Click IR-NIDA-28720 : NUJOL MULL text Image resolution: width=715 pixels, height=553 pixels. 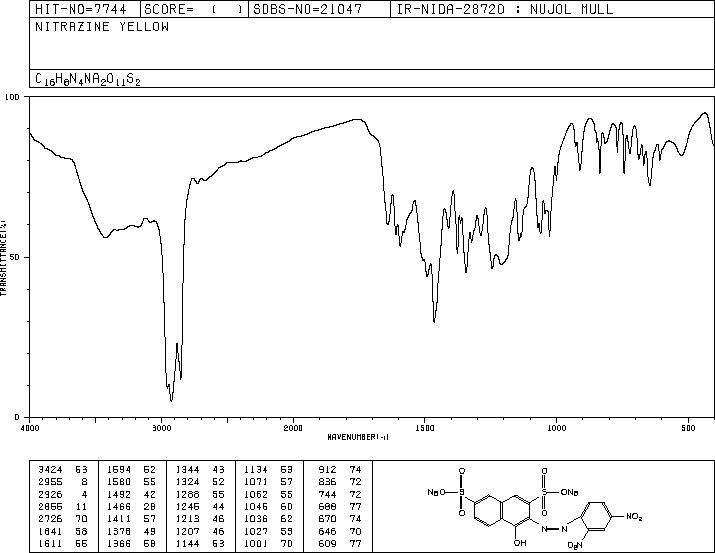click(505, 9)
